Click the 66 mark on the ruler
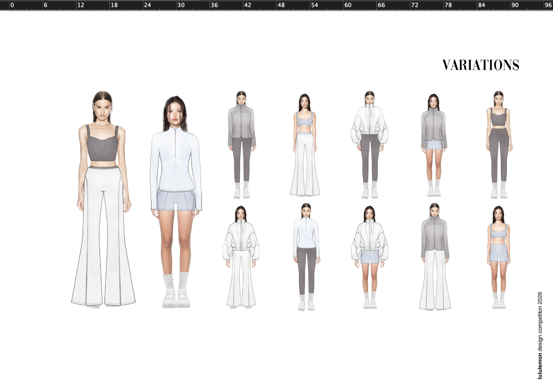The image size is (553, 392). [381, 5]
